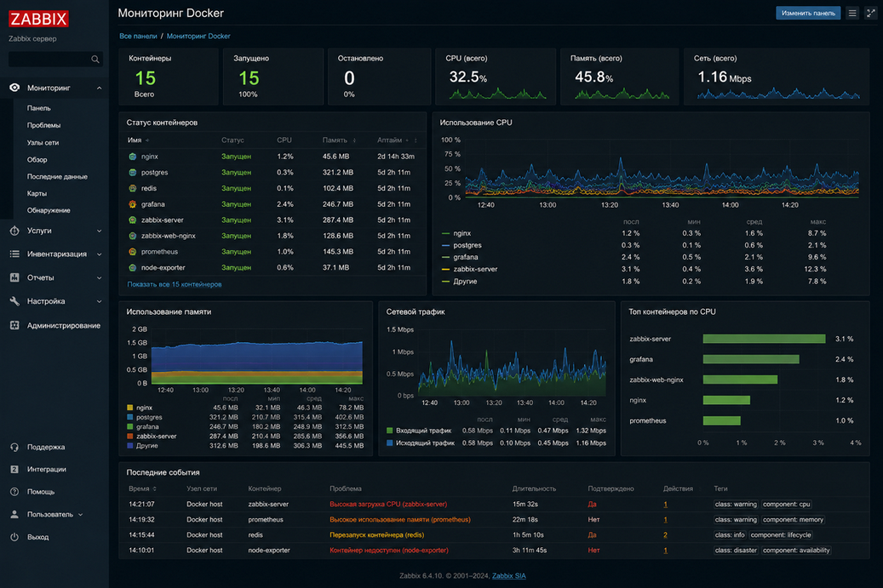Open problem Контейнер недоступен (node-exporter)

[389, 551]
